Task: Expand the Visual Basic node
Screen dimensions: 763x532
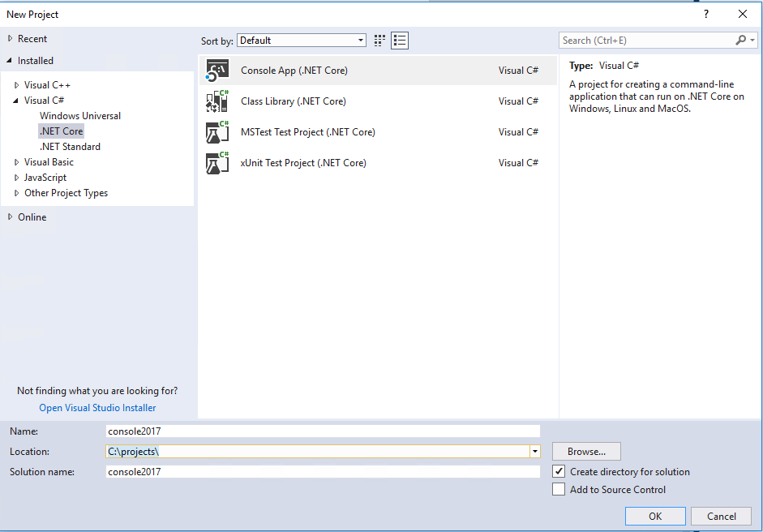Action: coord(15,161)
